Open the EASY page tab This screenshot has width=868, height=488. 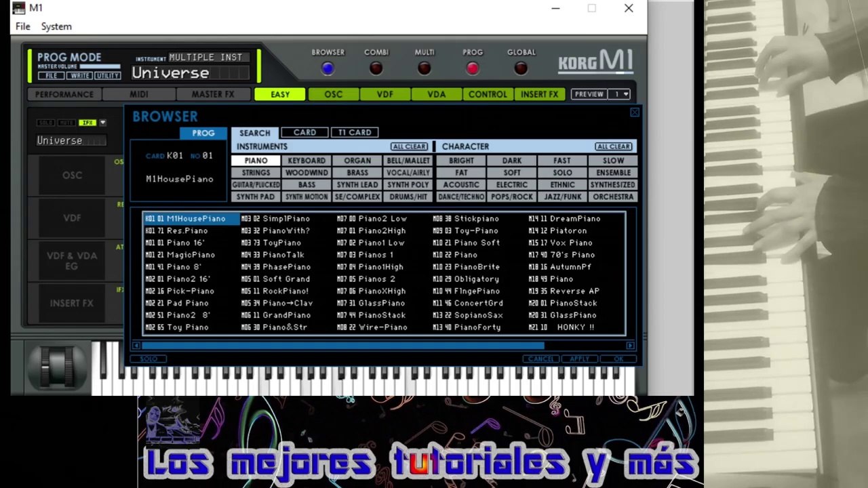tap(280, 94)
